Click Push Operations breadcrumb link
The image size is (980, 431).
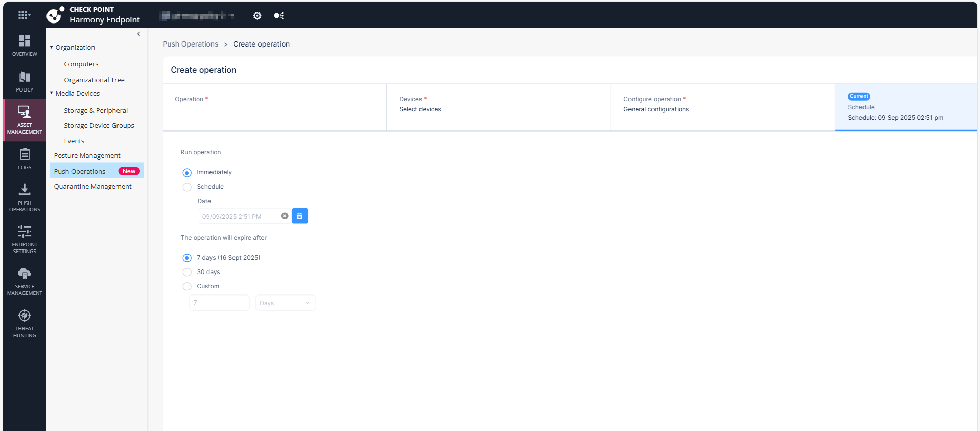coord(190,44)
